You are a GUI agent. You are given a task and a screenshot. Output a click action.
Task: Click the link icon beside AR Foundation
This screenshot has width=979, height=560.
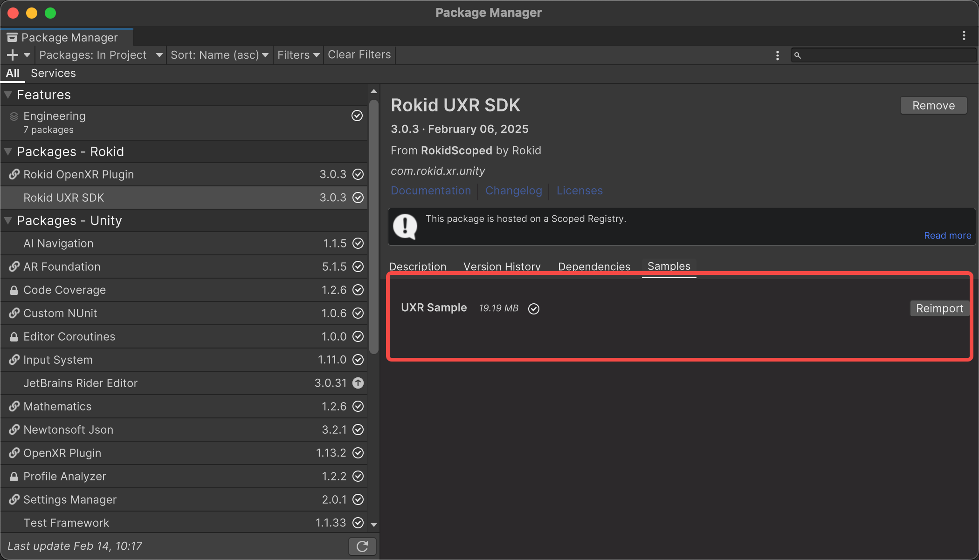click(x=14, y=266)
